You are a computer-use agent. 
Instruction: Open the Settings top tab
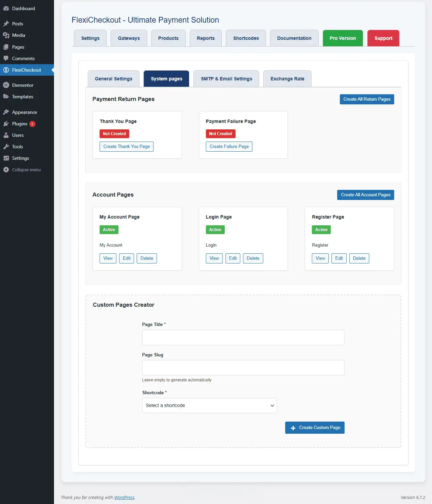[90, 38]
